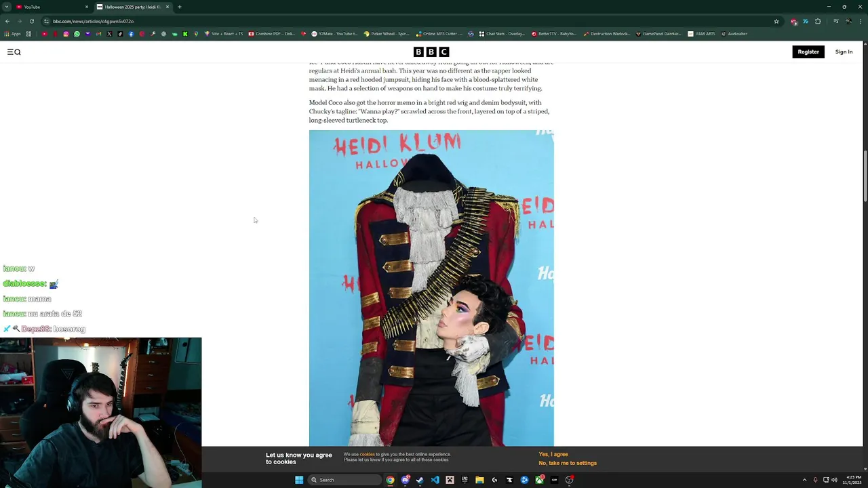
Task: Open the Facebook bookmark icon
Action: 131,34
